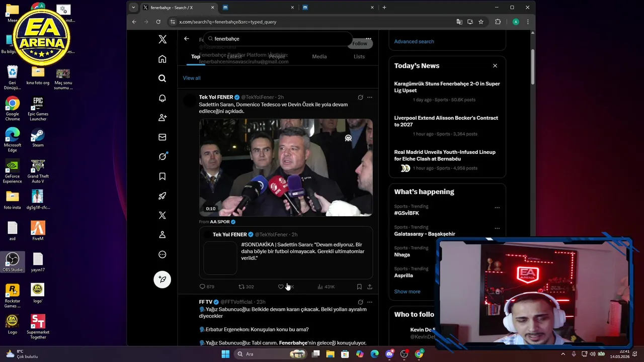Image resolution: width=644 pixels, height=362 pixels.
Task: Switch to the Top tab
Action: tap(196, 56)
